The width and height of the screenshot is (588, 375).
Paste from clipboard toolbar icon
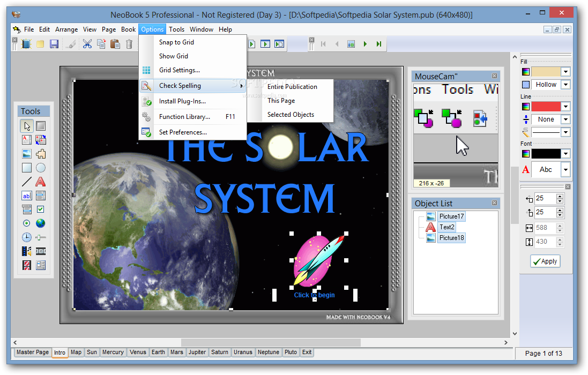click(115, 44)
